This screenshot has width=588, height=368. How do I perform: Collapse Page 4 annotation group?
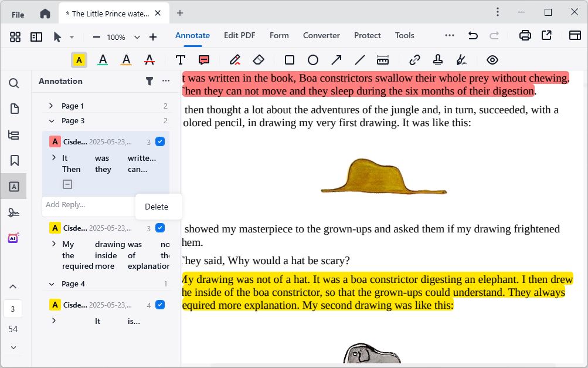pos(51,283)
